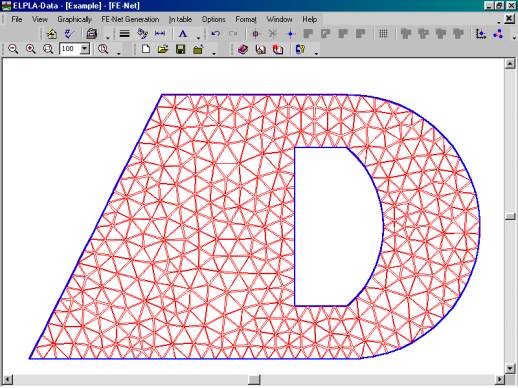518x388 pixels.
Task: Click the axes with blue dot icon
Action: click(480, 34)
